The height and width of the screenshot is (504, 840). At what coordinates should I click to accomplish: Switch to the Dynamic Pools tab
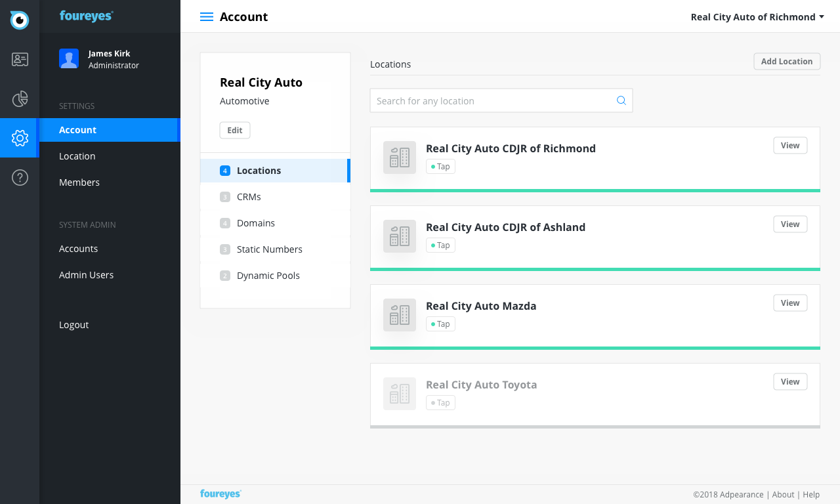pos(275,276)
